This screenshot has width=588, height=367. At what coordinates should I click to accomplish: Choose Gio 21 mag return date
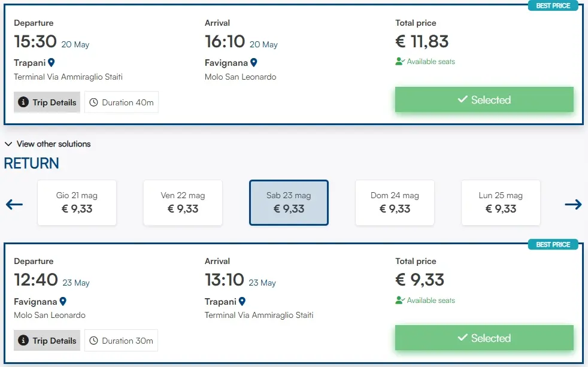[77, 202]
